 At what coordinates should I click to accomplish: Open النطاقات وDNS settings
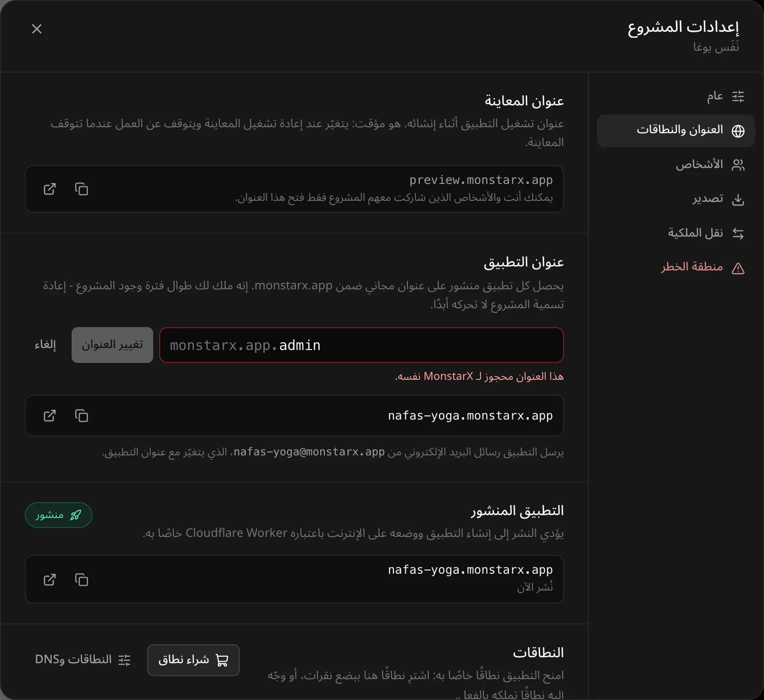pyautogui.click(x=83, y=660)
